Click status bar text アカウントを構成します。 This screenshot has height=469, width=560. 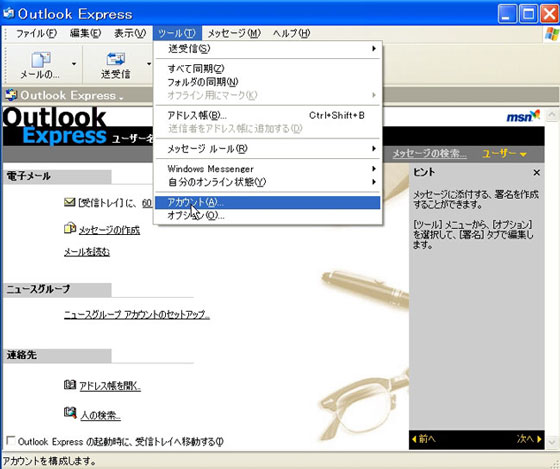pyautogui.click(x=49, y=461)
